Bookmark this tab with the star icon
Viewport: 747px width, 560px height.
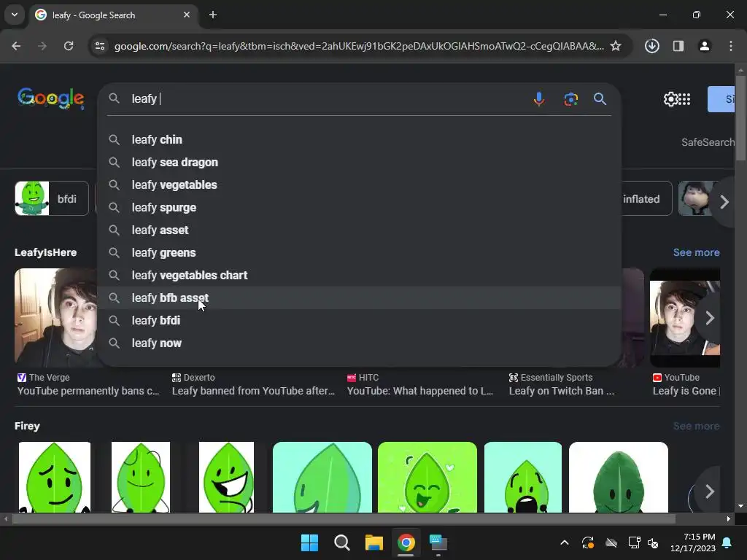pos(616,46)
